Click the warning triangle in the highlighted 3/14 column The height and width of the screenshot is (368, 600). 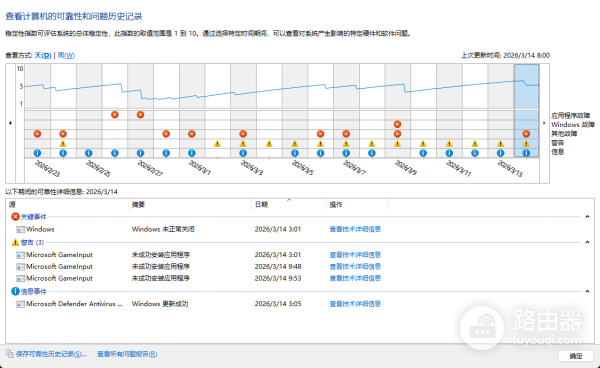(527, 144)
